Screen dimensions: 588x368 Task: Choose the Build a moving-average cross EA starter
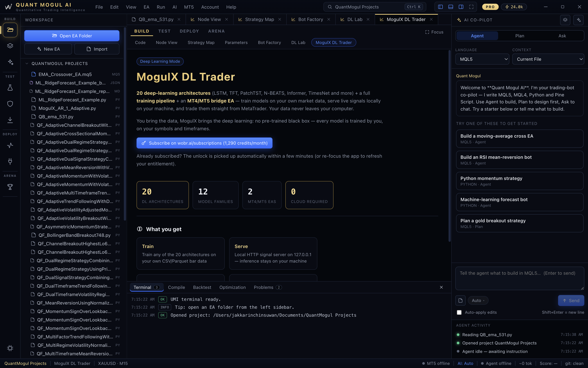pyautogui.click(x=519, y=139)
